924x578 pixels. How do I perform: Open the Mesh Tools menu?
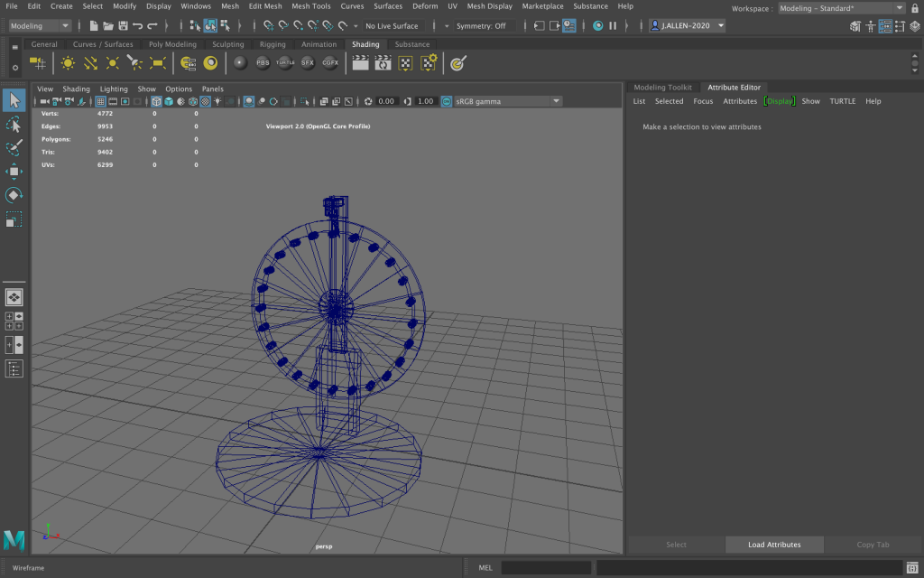[x=310, y=6]
